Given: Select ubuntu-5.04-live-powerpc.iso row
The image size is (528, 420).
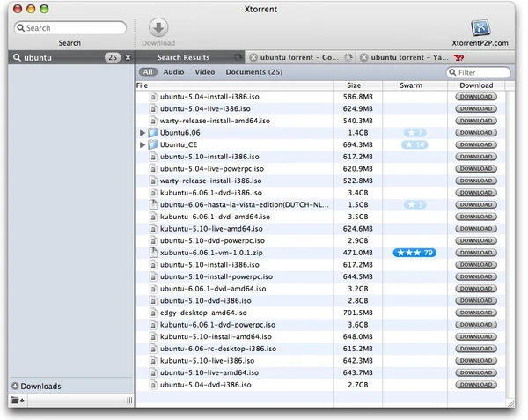Looking at the screenshot, I should click(x=320, y=169).
